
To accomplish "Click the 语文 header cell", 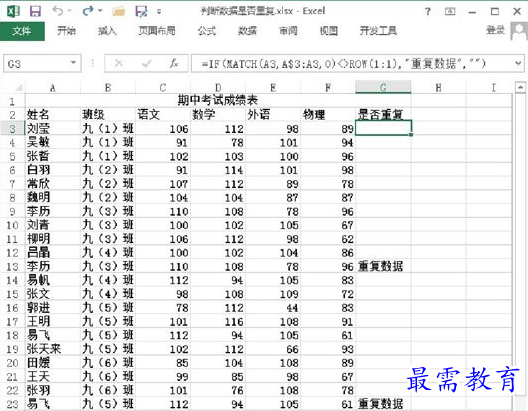I will 163,115.
